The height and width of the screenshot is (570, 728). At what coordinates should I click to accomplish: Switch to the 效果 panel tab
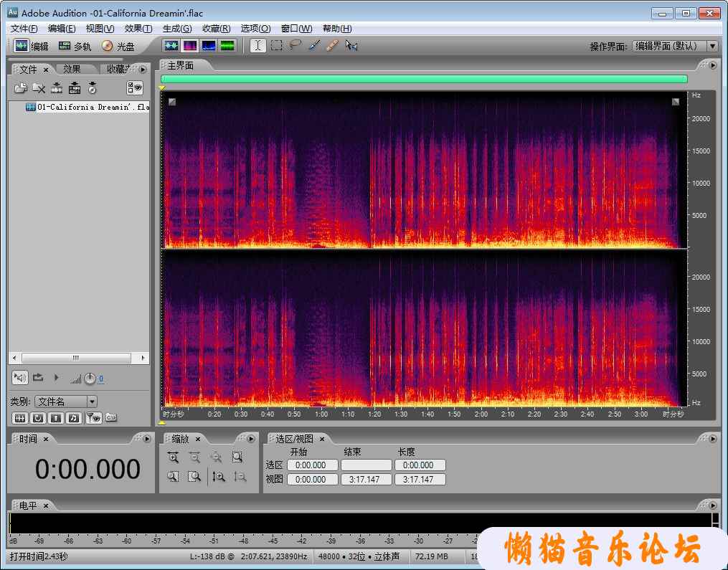click(x=72, y=69)
